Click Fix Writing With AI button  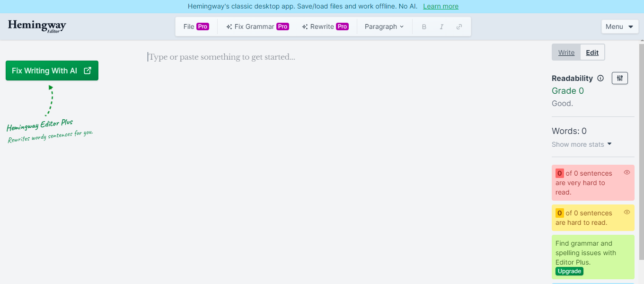tap(52, 71)
